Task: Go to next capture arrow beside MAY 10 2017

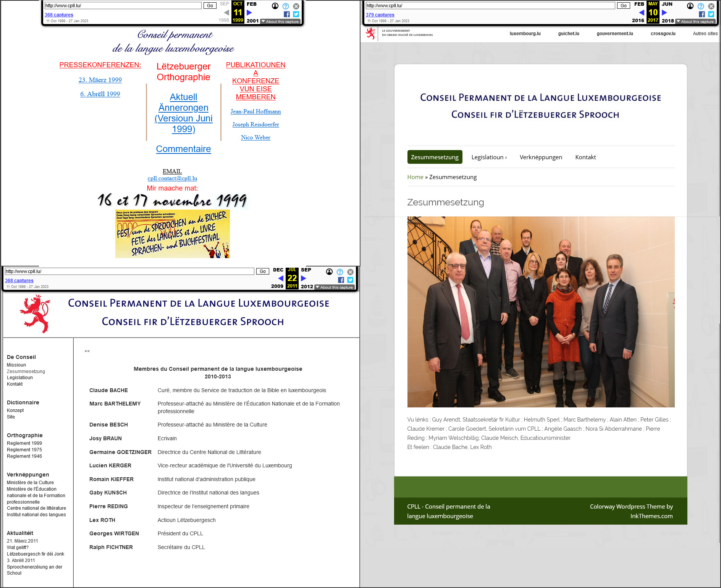Action: tap(664, 13)
